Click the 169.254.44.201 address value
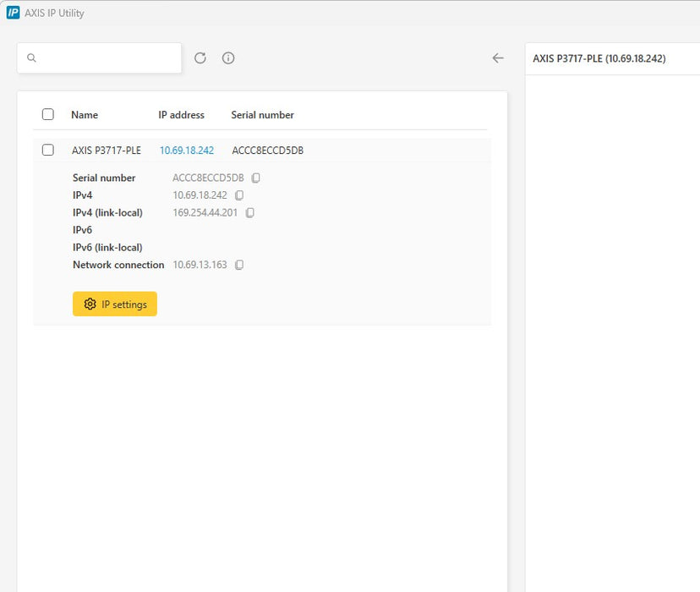 (205, 213)
